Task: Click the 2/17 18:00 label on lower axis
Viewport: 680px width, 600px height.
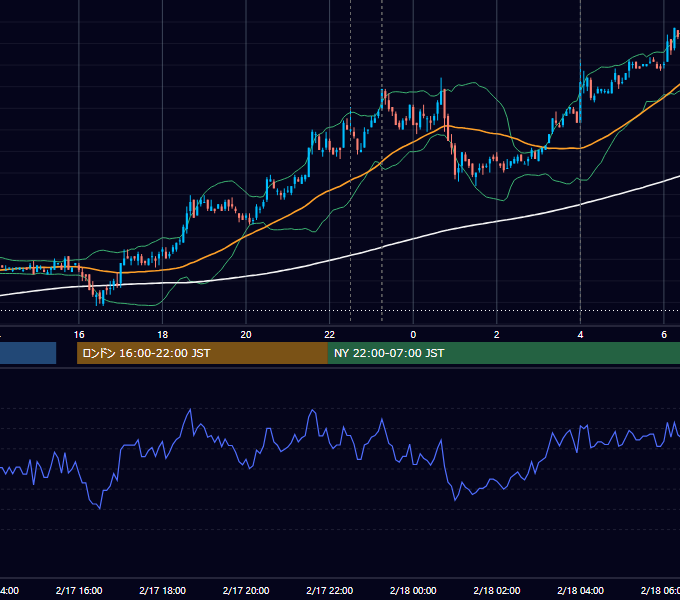Action: tap(162, 590)
